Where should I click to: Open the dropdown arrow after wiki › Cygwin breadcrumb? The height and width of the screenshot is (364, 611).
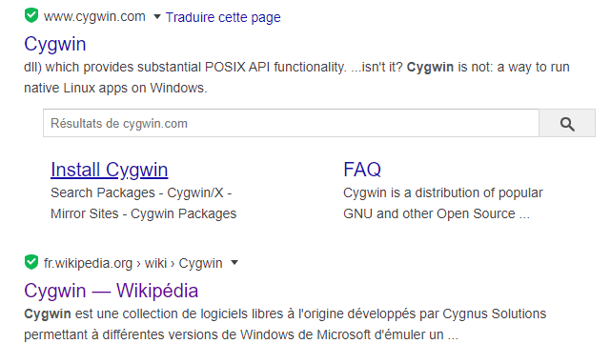pyautogui.click(x=234, y=263)
